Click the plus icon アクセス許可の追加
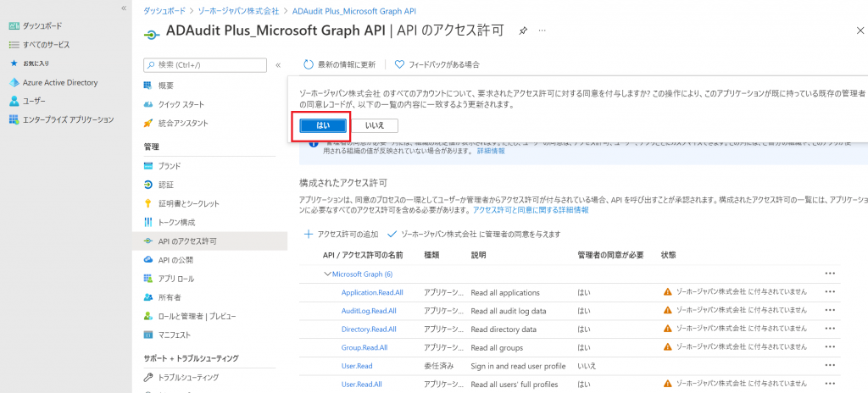868x393 pixels. pos(309,234)
